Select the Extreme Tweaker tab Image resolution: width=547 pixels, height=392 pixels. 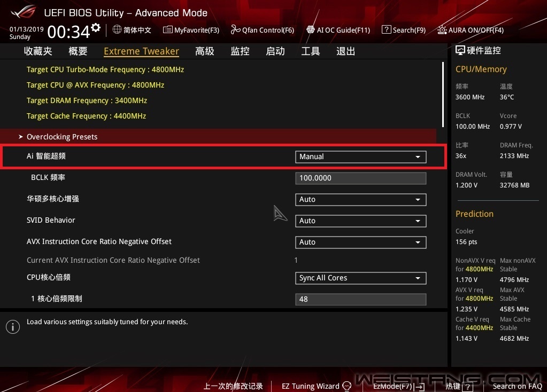tap(141, 51)
